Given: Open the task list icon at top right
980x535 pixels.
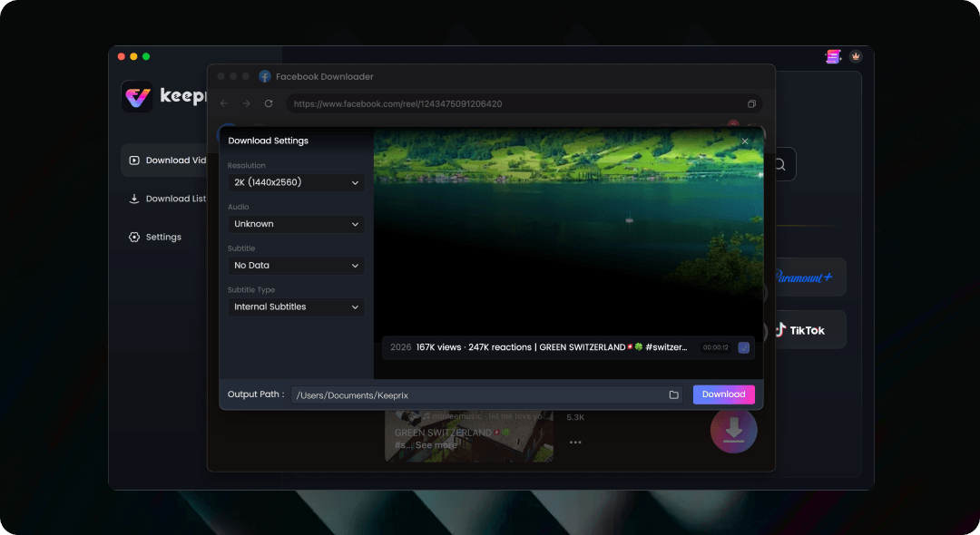Looking at the screenshot, I should coord(833,57).
